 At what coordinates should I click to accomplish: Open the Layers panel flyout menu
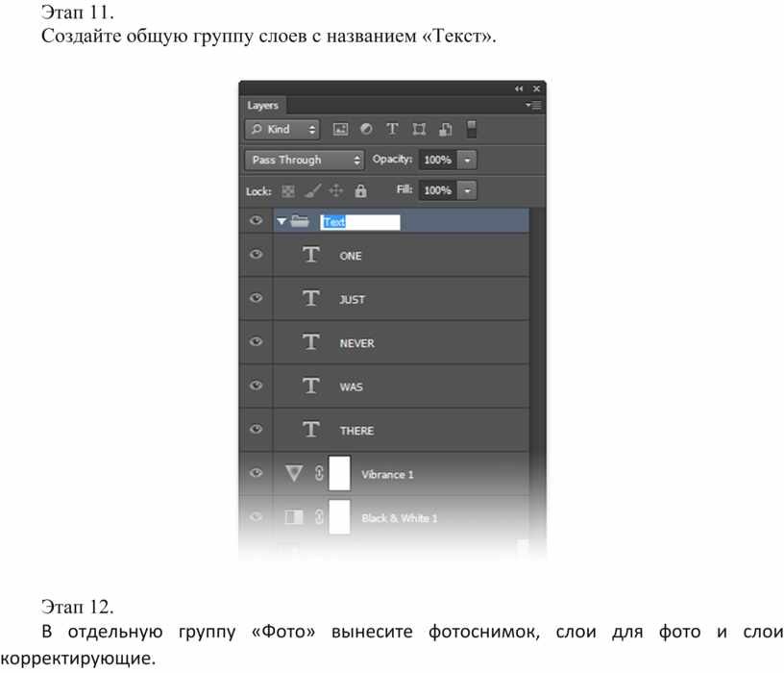click(x=534, y=105)
